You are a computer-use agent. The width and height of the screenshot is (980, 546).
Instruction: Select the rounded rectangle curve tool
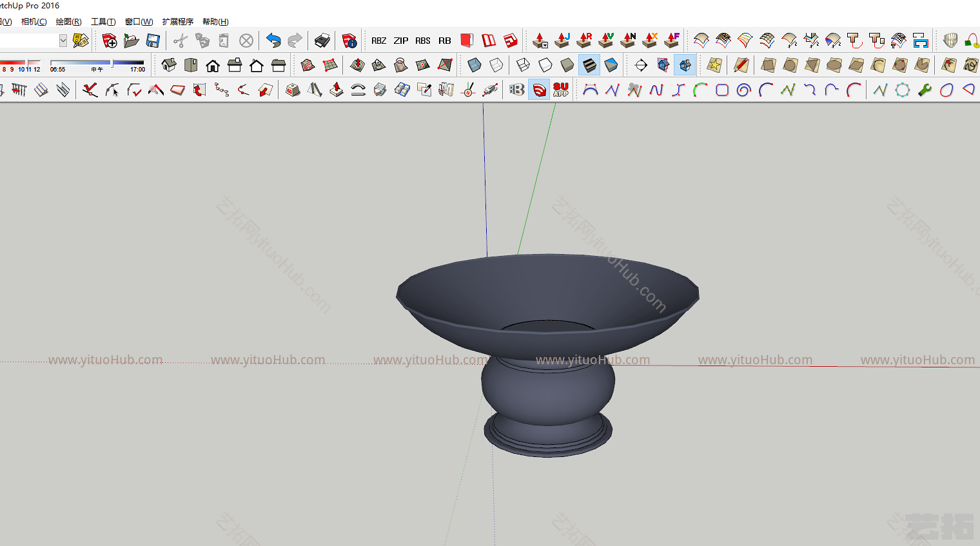tap(721, 90)
